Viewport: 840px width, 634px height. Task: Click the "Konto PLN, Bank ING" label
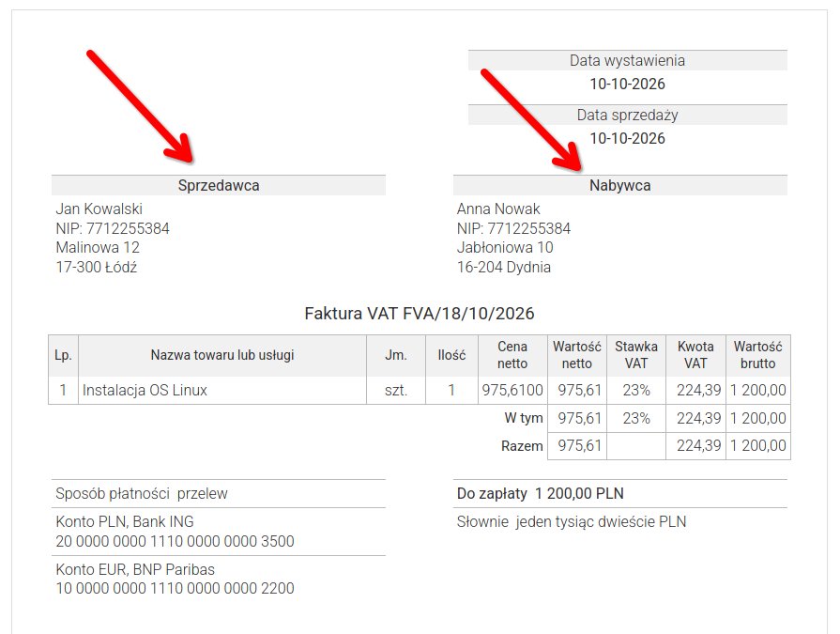[x=125, y=521]
